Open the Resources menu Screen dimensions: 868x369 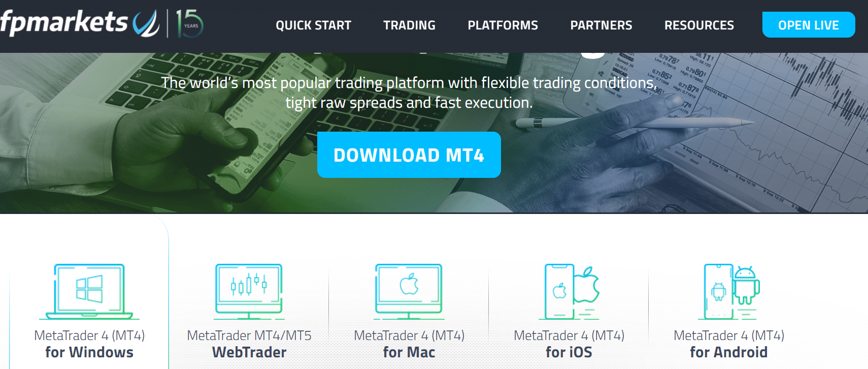[699, 25]
